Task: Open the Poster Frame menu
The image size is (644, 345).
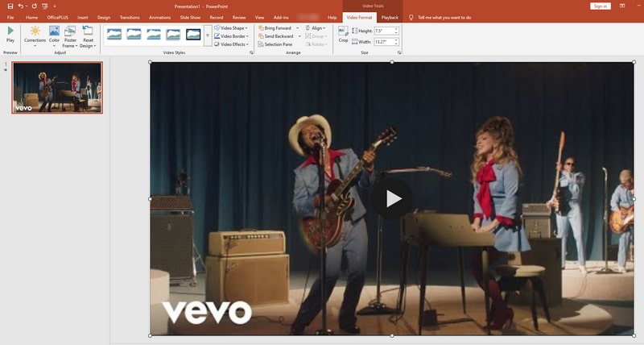Action: point(70,37)
